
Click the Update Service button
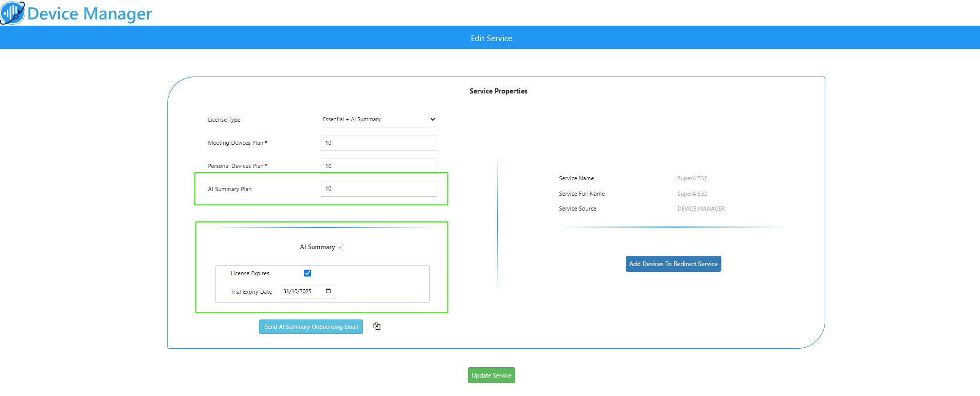pos(492,375)
